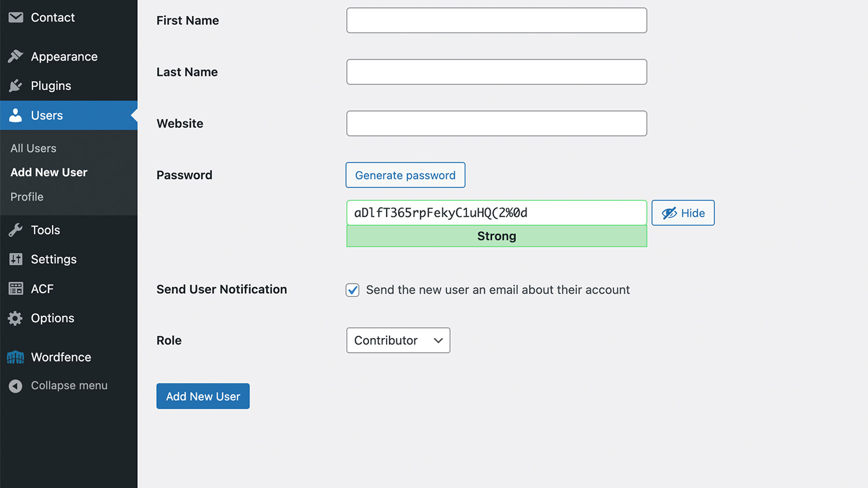Click the Plugins plug icon
Screen dimensions: 868x488
coord(16,86)
